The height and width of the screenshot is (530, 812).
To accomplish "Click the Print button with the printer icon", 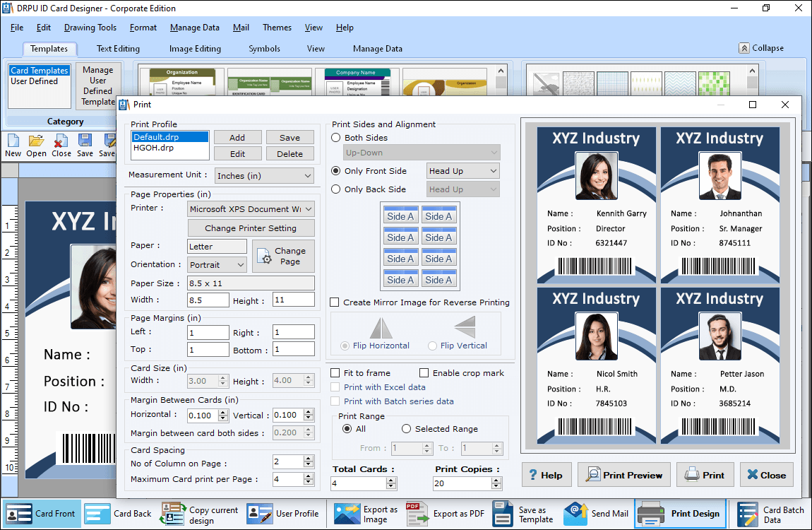I will point(705,475).
